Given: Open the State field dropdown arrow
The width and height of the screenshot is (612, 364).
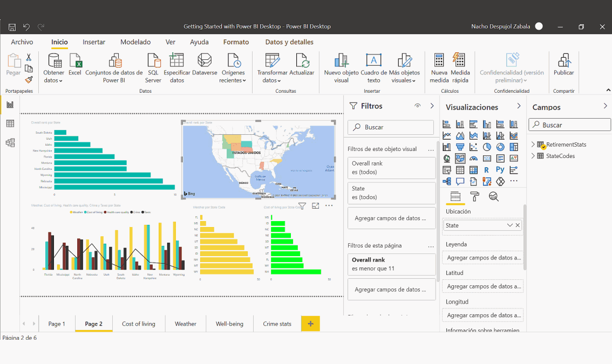Looking at the screenshot, I should (509, 225).
